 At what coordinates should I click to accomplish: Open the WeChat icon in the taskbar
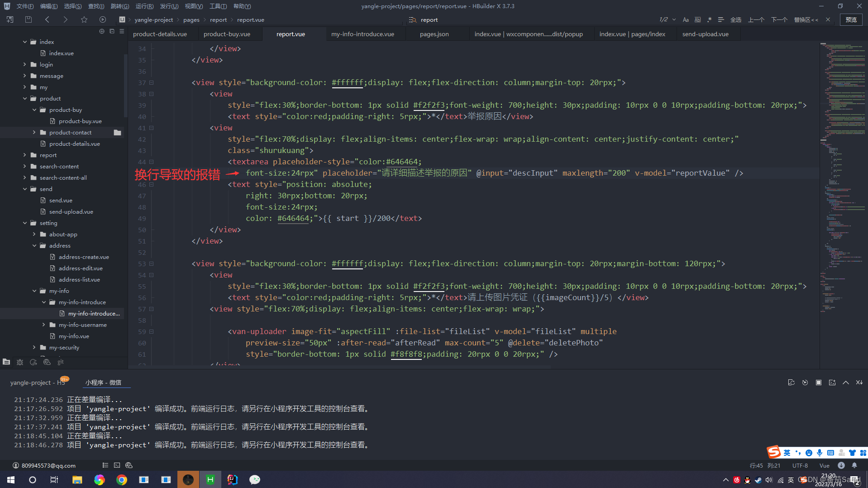tap(255, 480)
